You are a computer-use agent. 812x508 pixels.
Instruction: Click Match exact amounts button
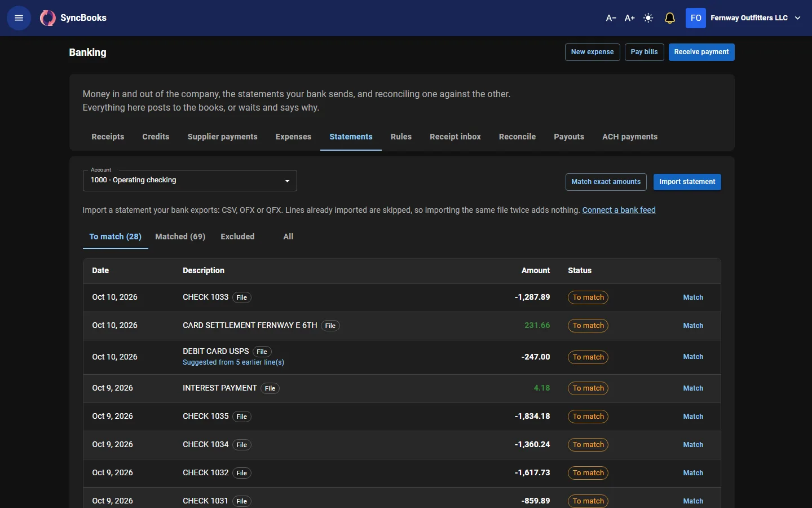click(606, 182)
